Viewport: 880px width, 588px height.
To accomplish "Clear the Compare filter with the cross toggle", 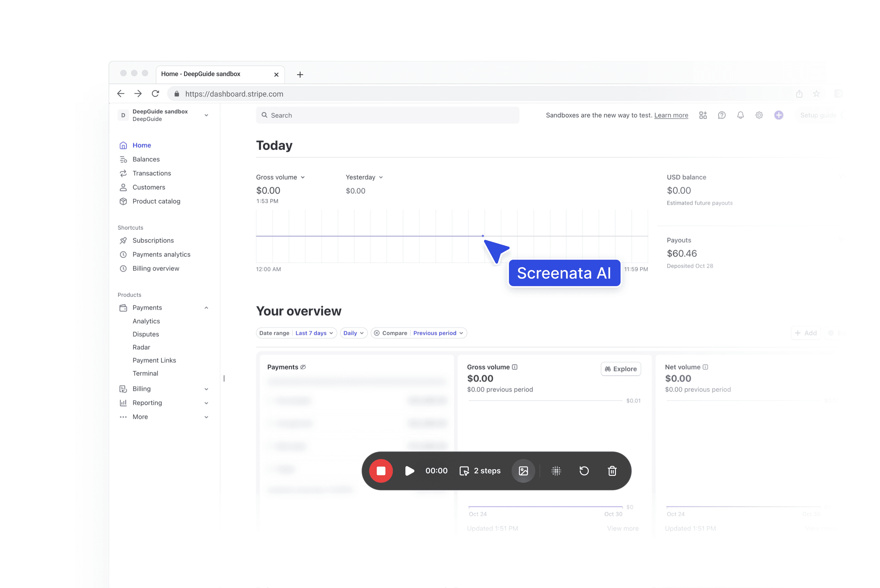I will pyautogui.click(x=377, y=333).
